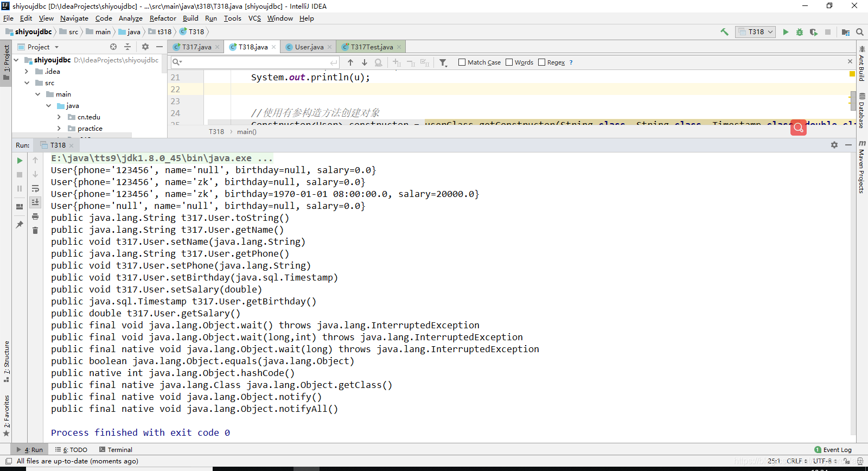Pin the Run tab with the pin icon

(20, 225)
